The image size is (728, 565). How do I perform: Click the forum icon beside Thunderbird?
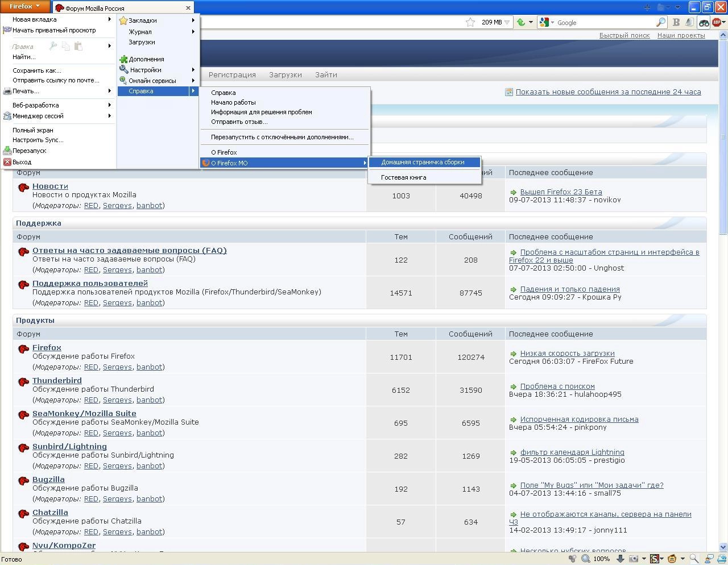tap(24, 381)
